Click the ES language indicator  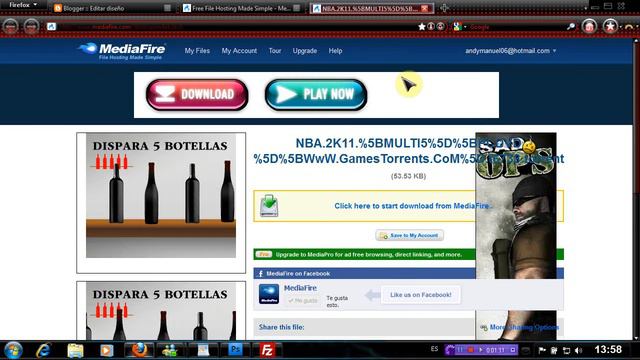tap(434, 349)
